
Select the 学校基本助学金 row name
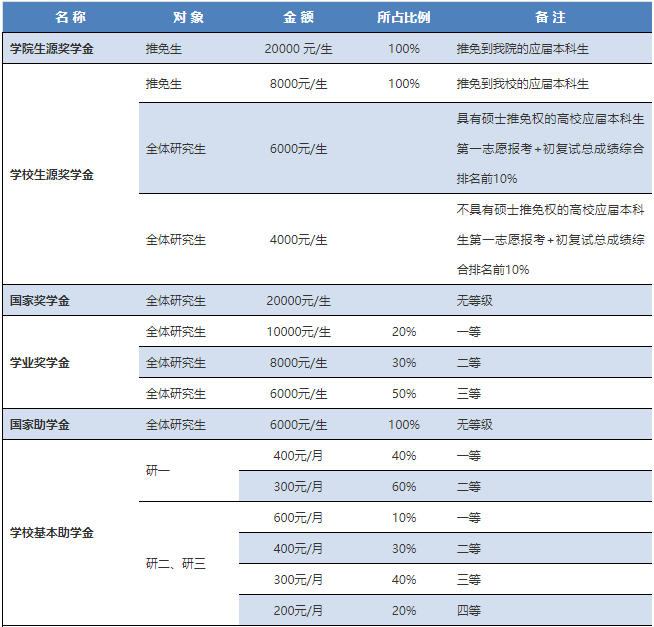point(52,532)
